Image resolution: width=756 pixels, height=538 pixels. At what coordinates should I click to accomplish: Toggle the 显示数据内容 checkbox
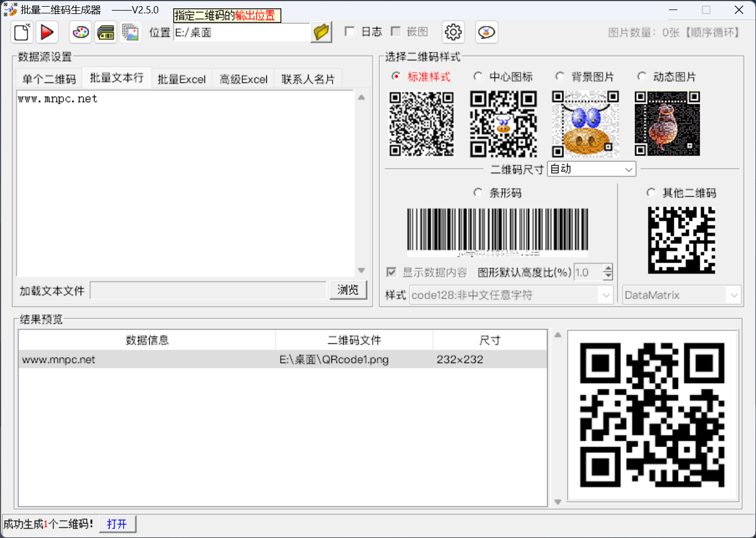click(x=391, y=272)
